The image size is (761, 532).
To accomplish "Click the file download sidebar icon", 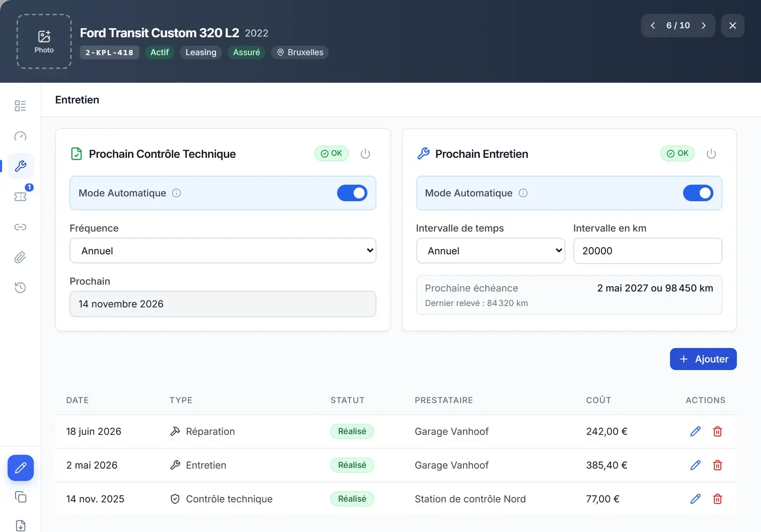I will (x=20, y=525).
